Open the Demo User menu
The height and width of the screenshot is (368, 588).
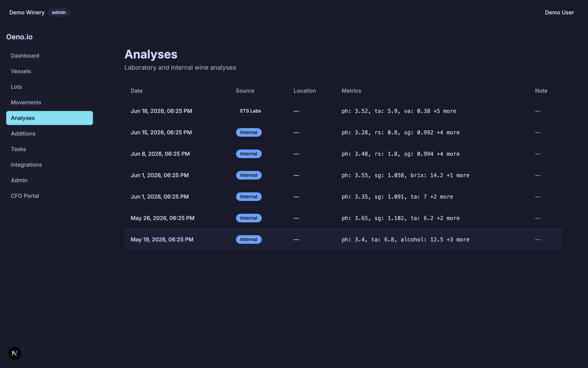tap(559, 12)
